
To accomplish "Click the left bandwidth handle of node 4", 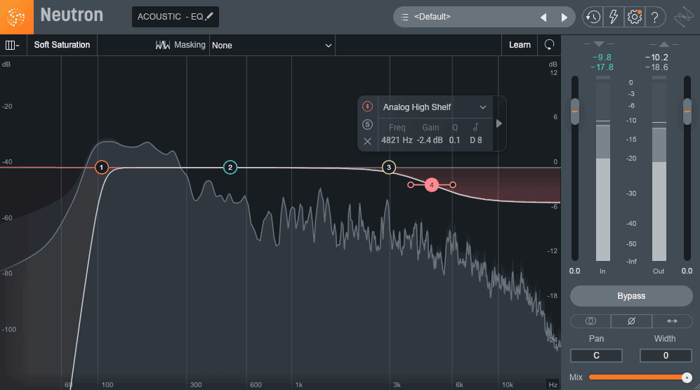I will click(411, 185).
